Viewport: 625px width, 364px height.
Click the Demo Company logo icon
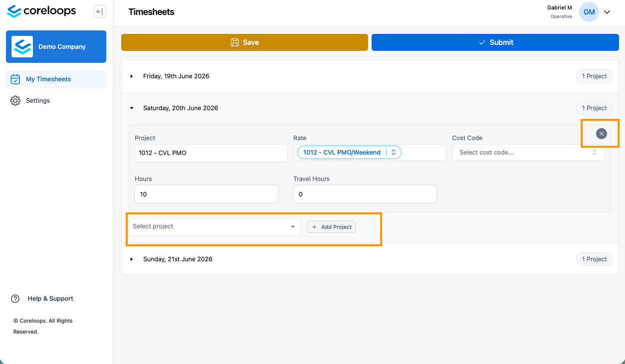click(22, 46)
